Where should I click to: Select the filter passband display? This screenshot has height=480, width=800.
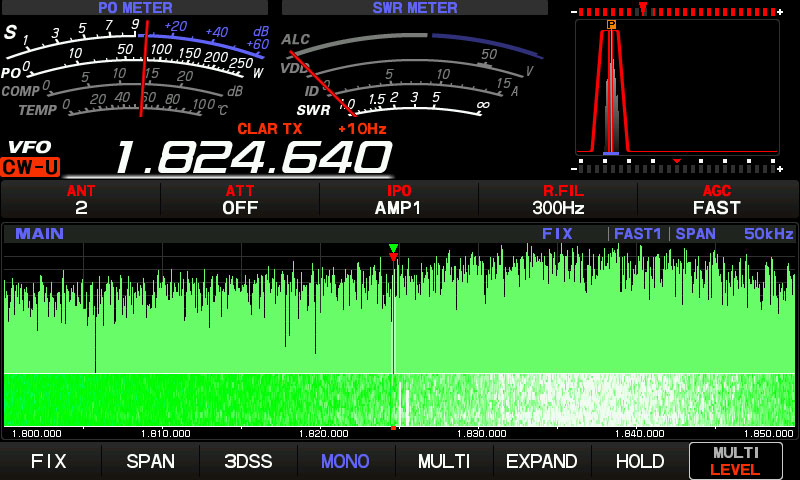[x=677, y=90]
